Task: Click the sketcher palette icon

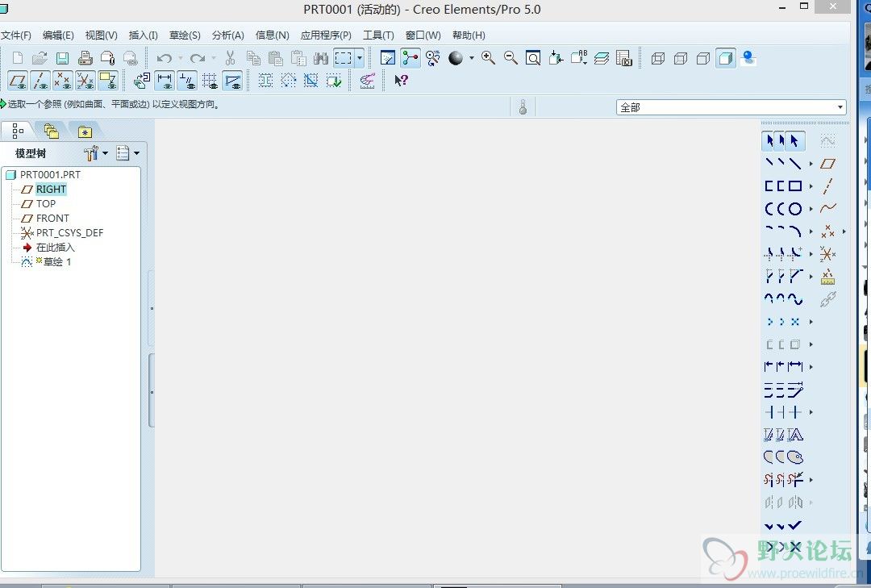Action: [x=795, y=457]
